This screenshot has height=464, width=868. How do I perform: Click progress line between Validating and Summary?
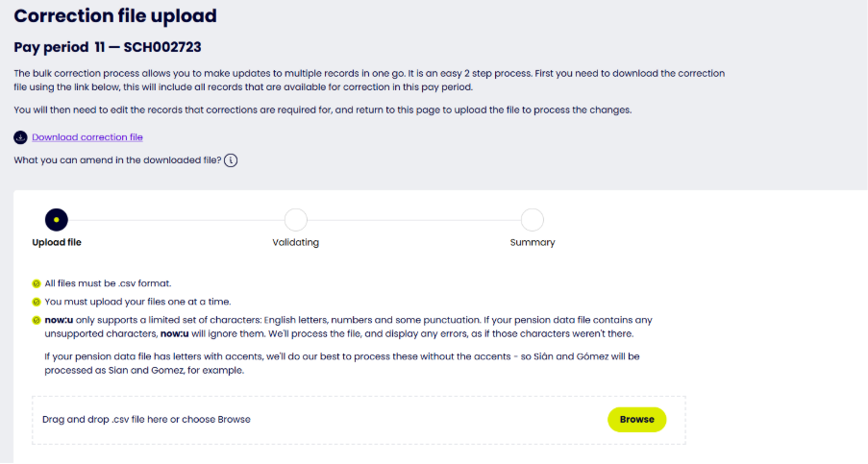(x=414, y=220)
